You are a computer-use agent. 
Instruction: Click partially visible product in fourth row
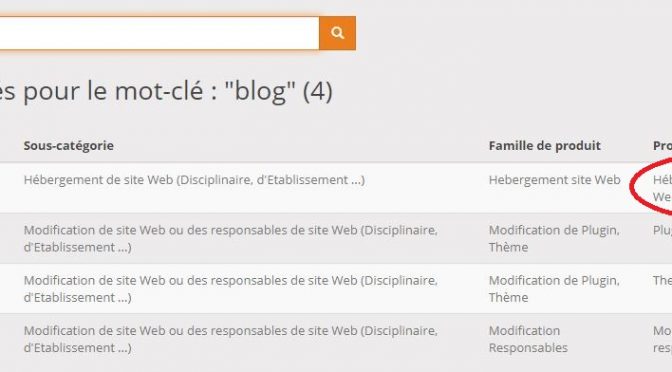coord(662,339)
